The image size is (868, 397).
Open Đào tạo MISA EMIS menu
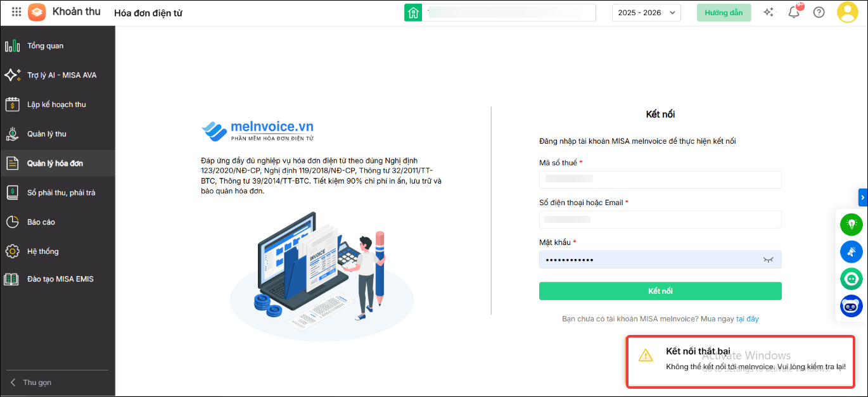(x=58, y=279)
